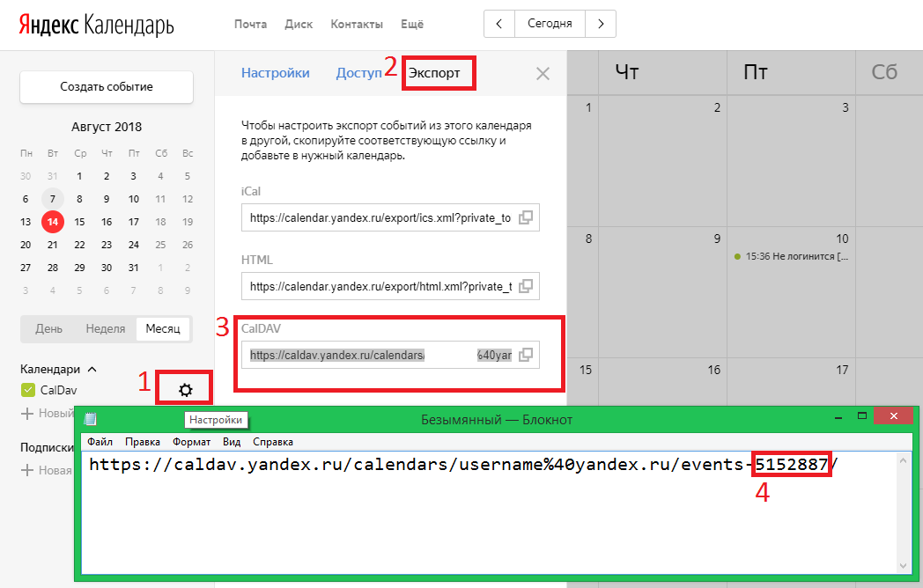
Task: Open the Доступ tab
Action: (358, 73)
